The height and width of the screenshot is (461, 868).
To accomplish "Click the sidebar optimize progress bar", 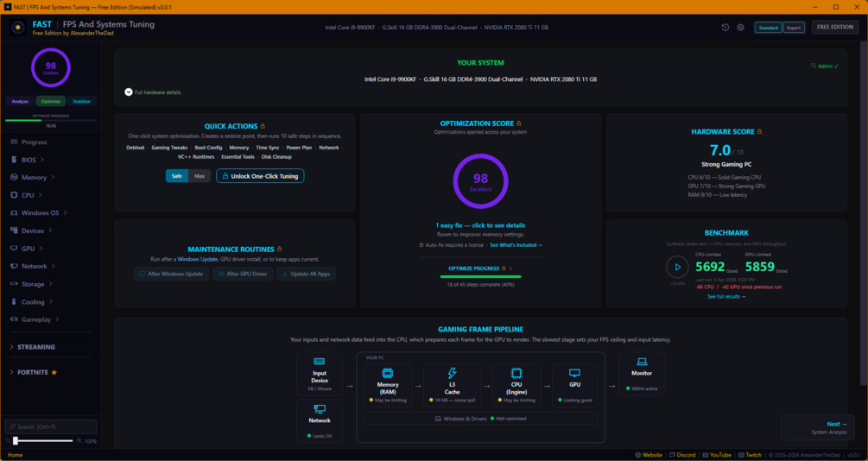I will point(51,120).
